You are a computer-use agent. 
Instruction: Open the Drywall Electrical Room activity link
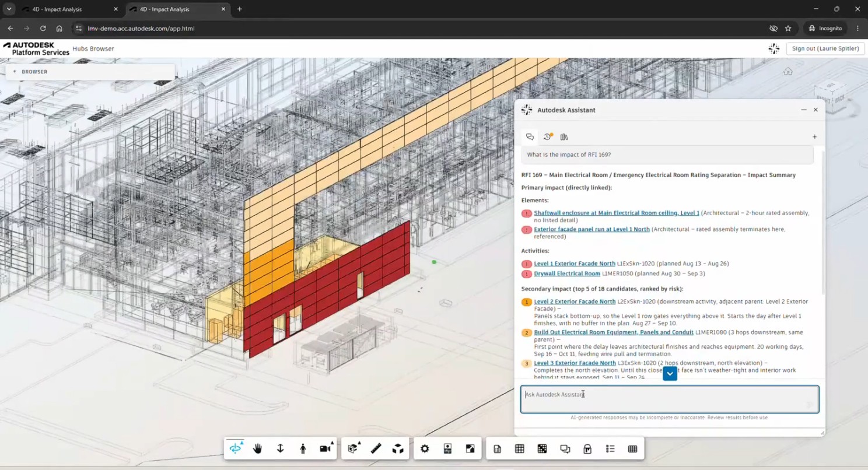567,273
